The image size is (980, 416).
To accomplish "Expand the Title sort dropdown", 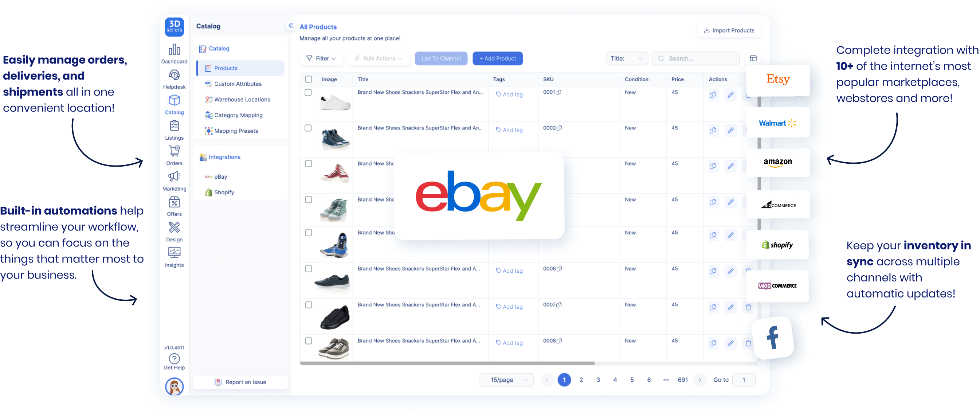I will [627, 58].
